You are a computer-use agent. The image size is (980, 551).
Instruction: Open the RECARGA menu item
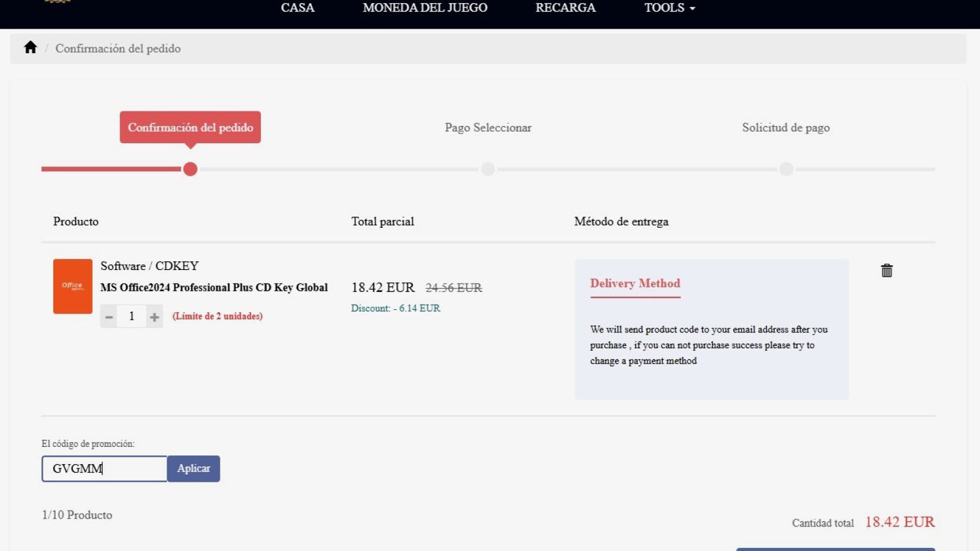pyautogui.click(x=565, y=8)
